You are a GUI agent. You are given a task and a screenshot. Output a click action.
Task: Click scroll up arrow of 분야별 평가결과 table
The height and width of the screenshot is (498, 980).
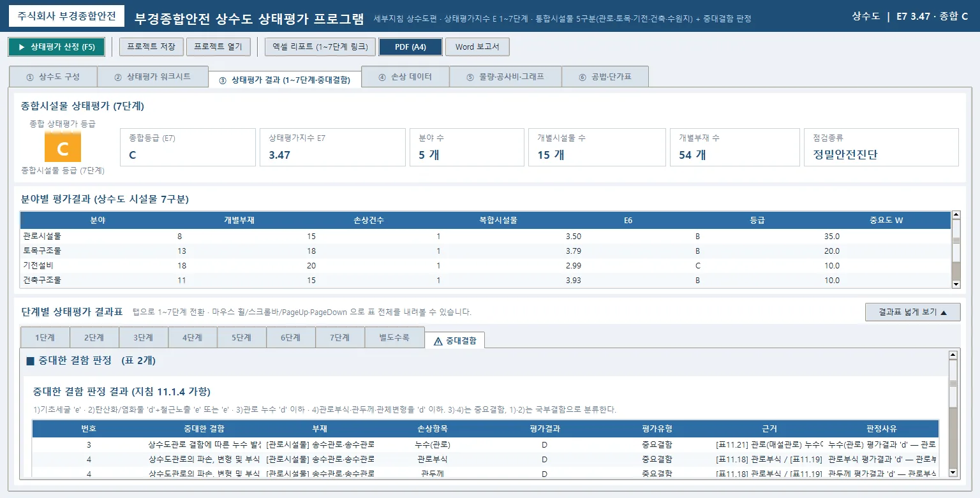pyautogui.click(x=956, y=216)
